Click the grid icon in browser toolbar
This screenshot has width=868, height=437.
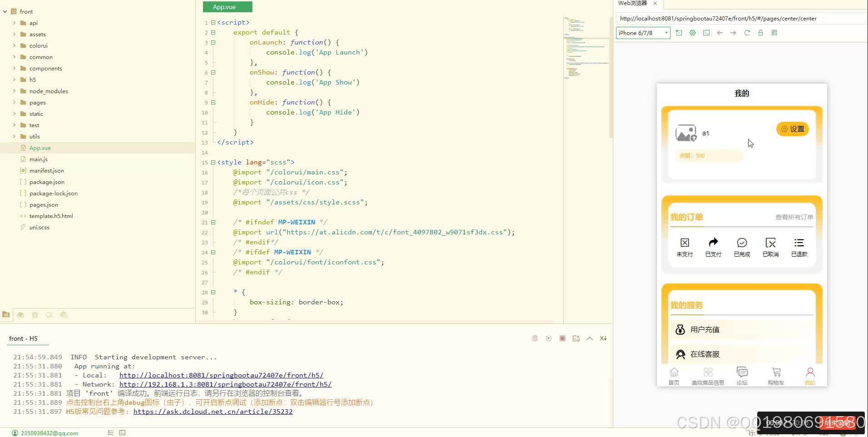(774, 33)
